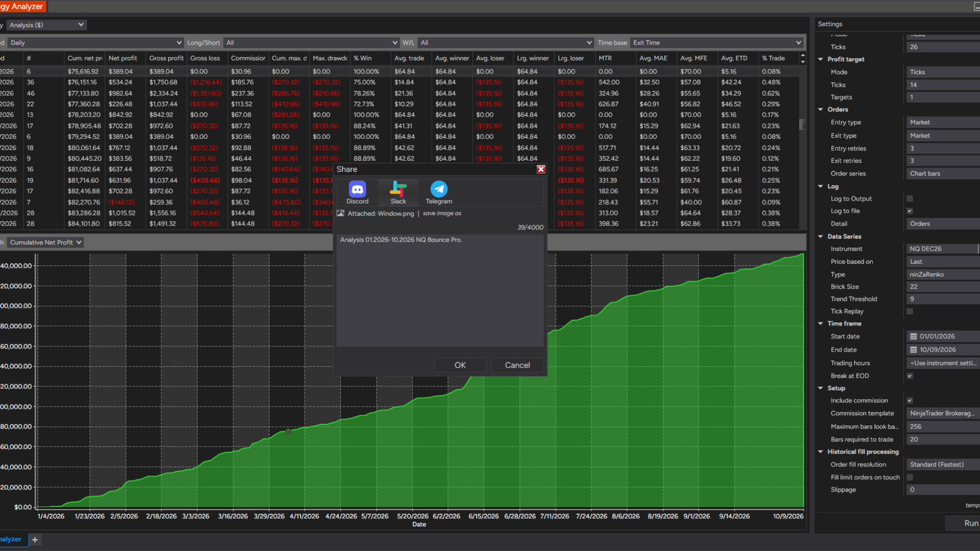The height and width of the screenshot is (551, 980).
Task: Collapse Historical fill processing section
Action: click(x=821, y=452)
